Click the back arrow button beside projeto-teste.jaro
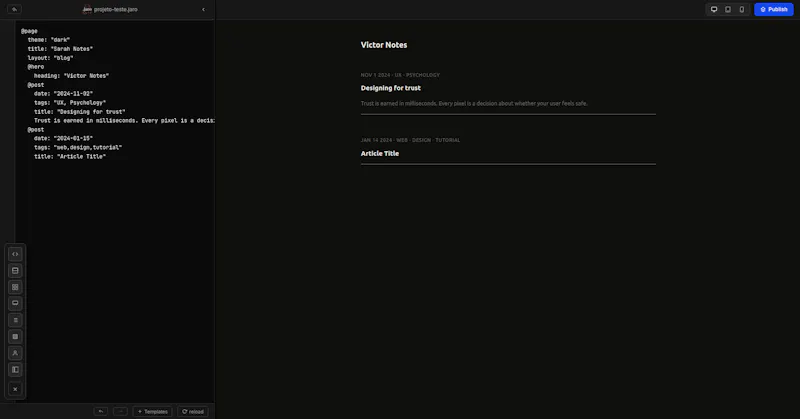The height and width of the screenshot is (419, 800). point(14,9)
